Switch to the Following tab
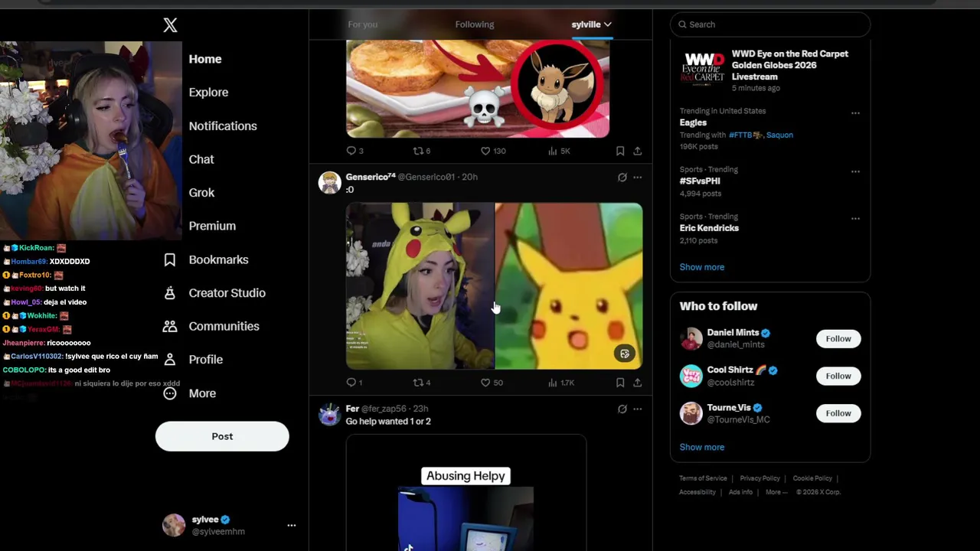 click(475, 24)
